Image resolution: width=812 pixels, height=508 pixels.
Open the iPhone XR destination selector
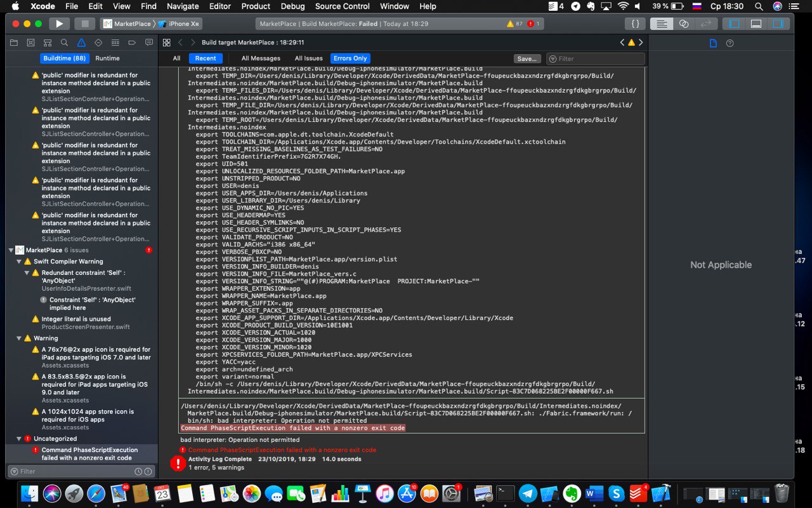[180, 23]
